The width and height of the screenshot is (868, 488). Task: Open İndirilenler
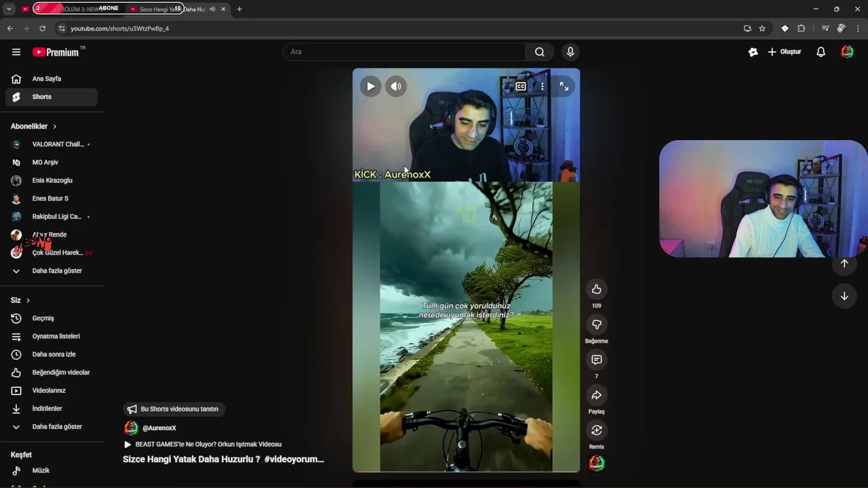coord(52,408)
